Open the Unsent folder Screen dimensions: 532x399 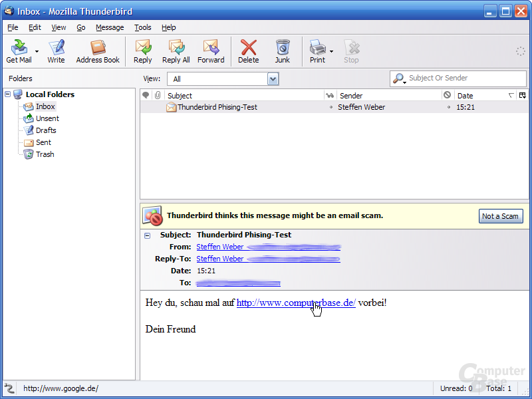coord(47,118)
